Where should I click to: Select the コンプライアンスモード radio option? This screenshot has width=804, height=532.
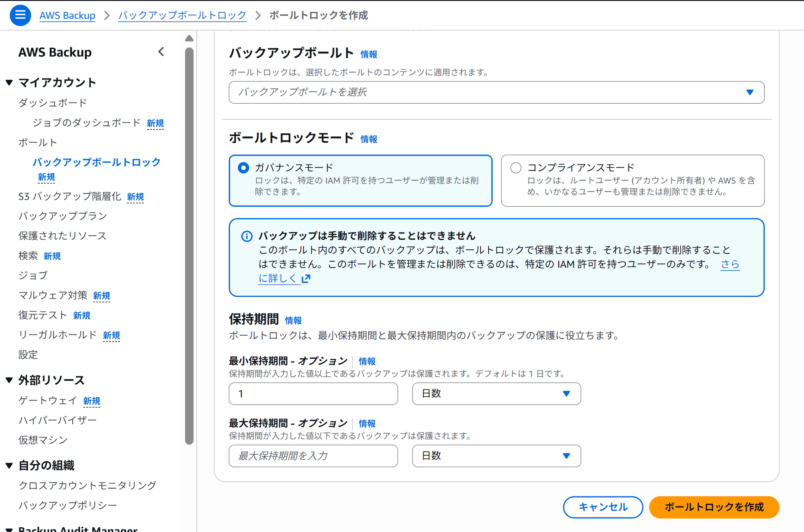click(x=516, y=168)
